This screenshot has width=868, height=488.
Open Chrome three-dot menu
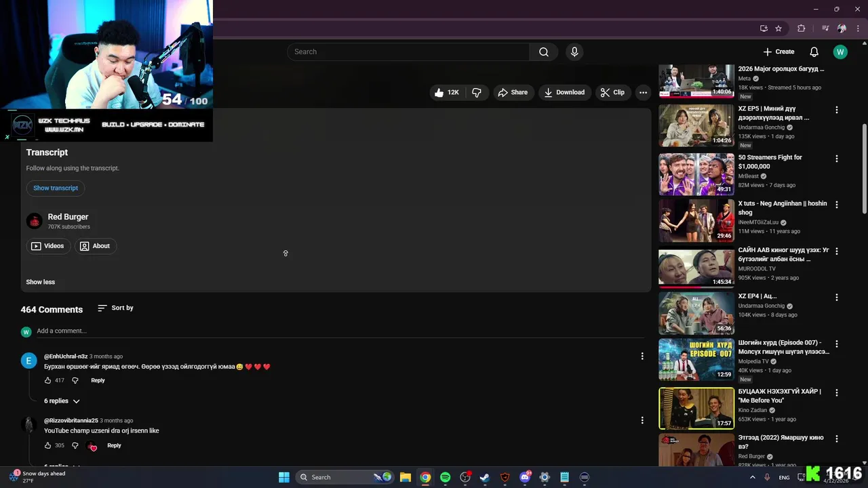[858, 28]
